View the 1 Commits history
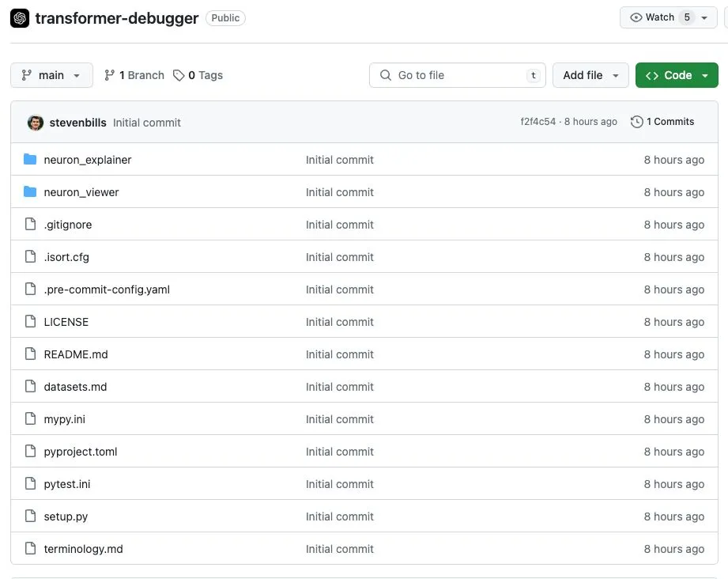This screenshot has height=579, width=728. (x=670, y=122)
